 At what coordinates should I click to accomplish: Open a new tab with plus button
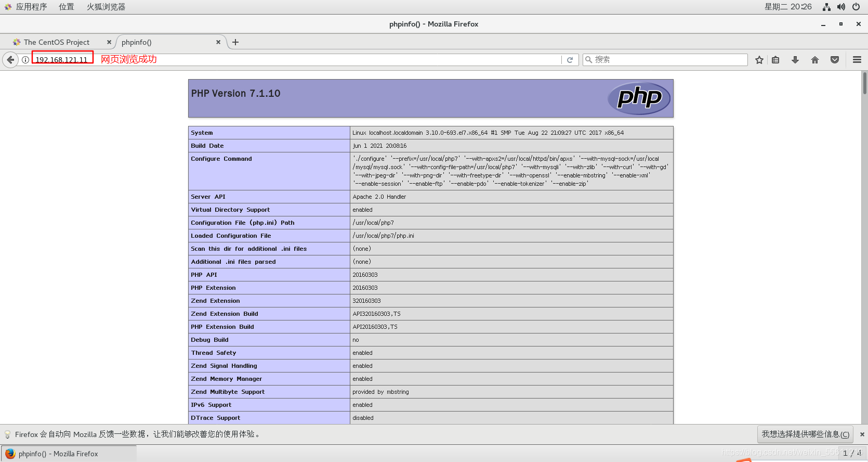(235, 42)
